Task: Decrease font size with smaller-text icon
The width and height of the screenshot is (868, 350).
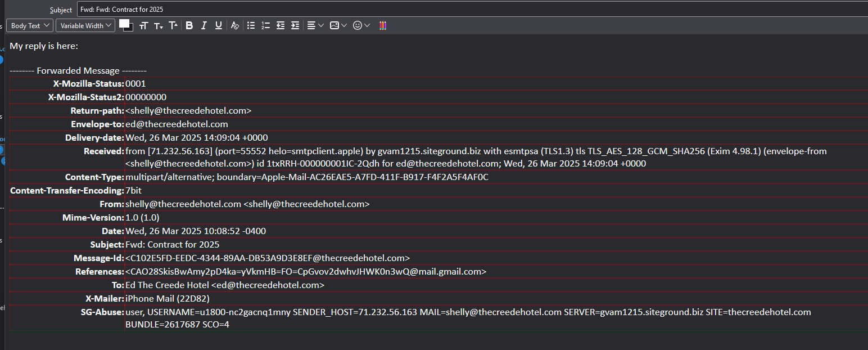Action: coord(159,25)
